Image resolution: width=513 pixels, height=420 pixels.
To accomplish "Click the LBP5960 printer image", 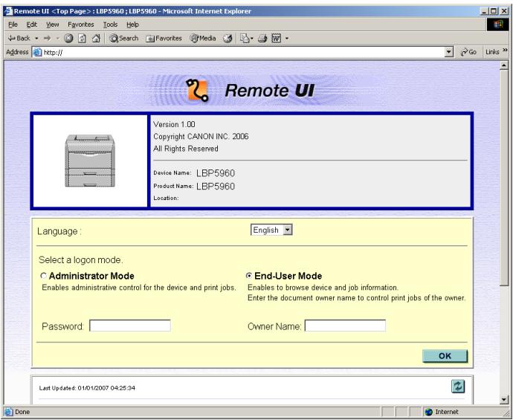I will tap(90, 161).
